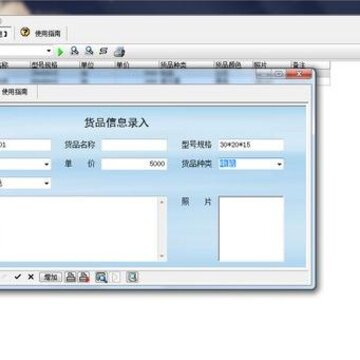360x360 pixels.
Task: Click inside the large notes text area
Action: click(x=79, y=229)
